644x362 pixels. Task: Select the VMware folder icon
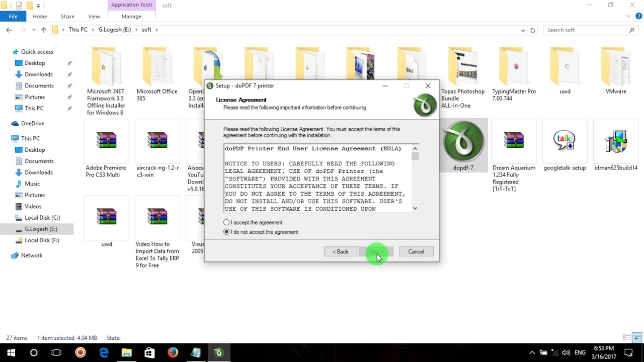[616, 66]
